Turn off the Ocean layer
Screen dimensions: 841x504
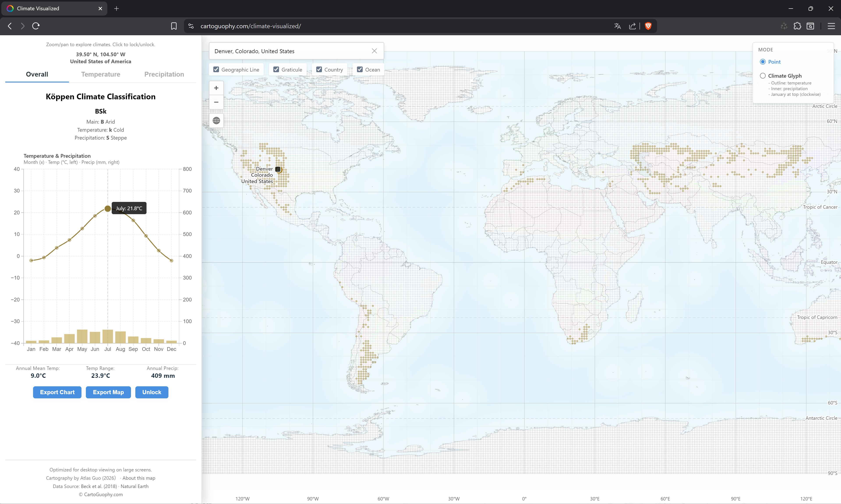coord(360,69)
